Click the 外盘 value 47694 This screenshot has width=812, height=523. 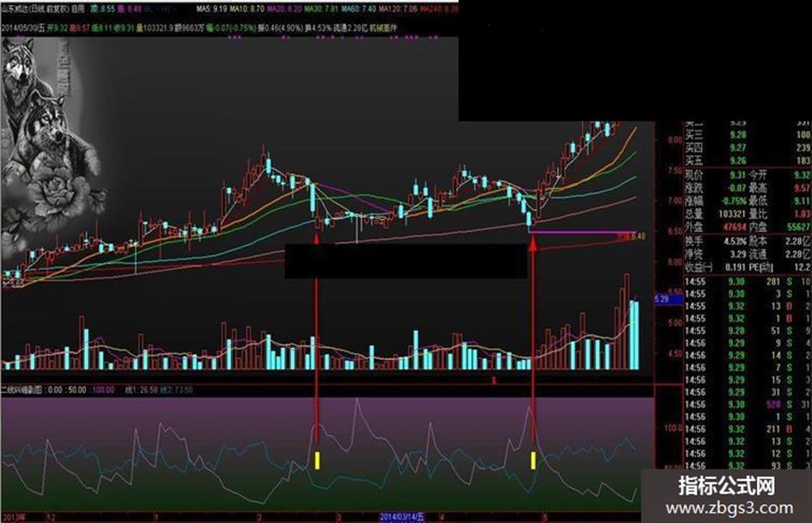point(735,227)
